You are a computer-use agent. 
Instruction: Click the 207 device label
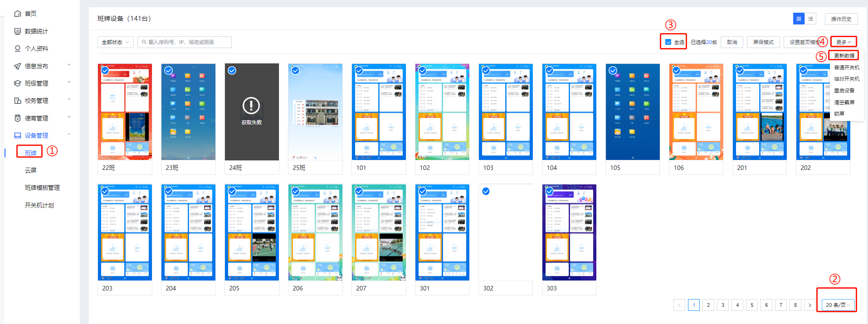point(361,288)
